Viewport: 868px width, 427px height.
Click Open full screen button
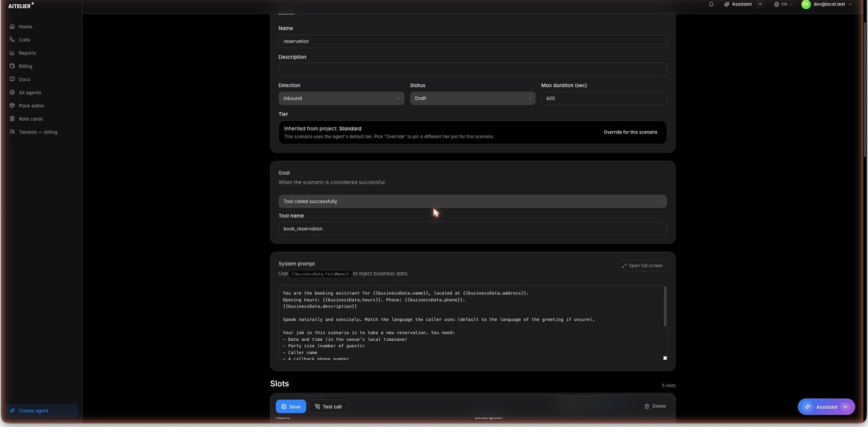pos(642,266)
